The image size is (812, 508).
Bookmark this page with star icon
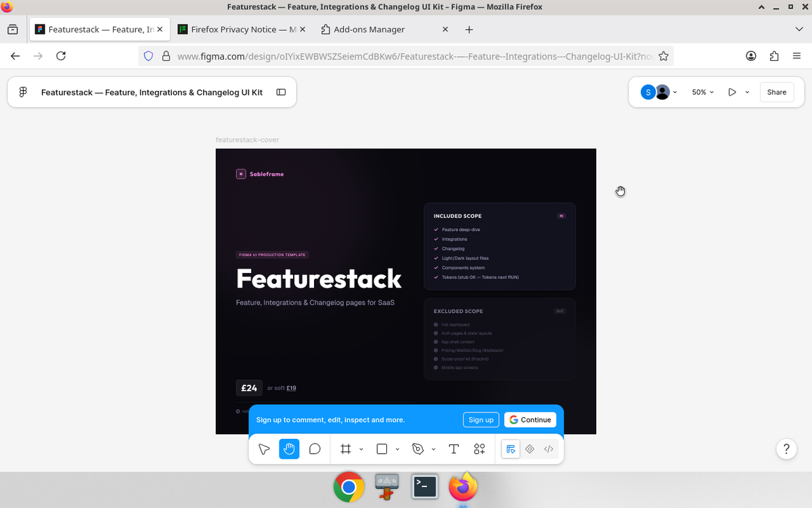coord(664,56)
